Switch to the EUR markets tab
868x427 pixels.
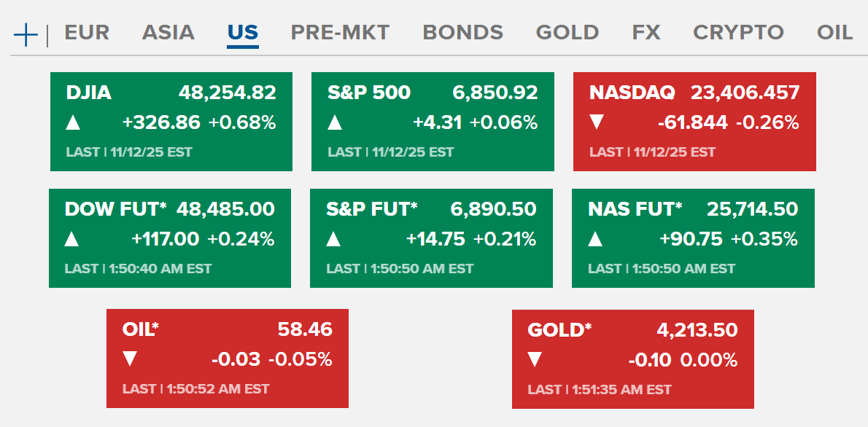87,33
